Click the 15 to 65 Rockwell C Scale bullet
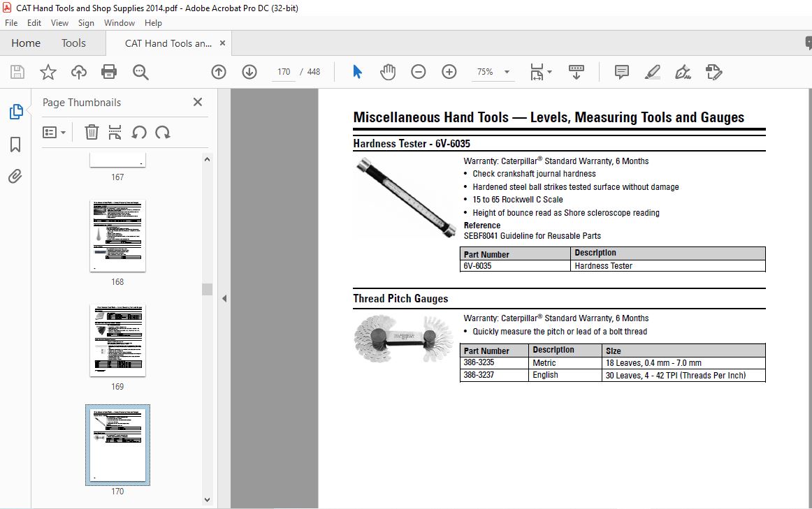 (517, 200)
